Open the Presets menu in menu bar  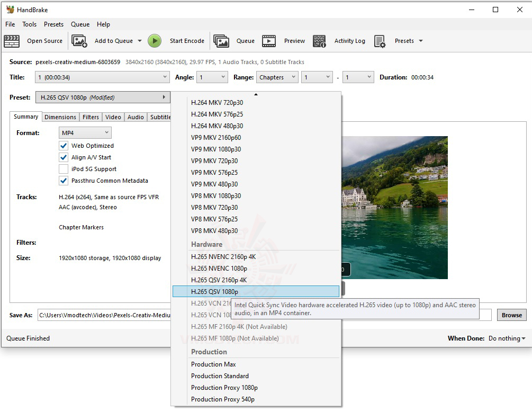(x=53, y=24)
